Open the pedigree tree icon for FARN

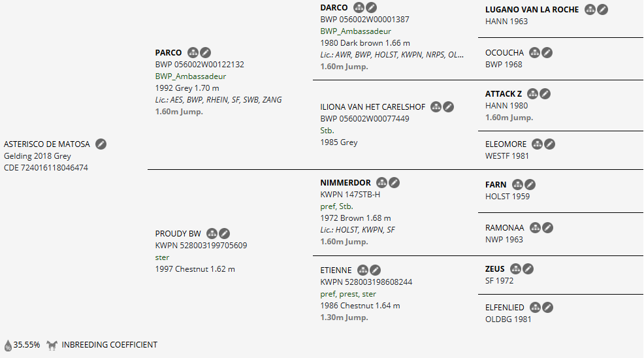coord(518,185)
